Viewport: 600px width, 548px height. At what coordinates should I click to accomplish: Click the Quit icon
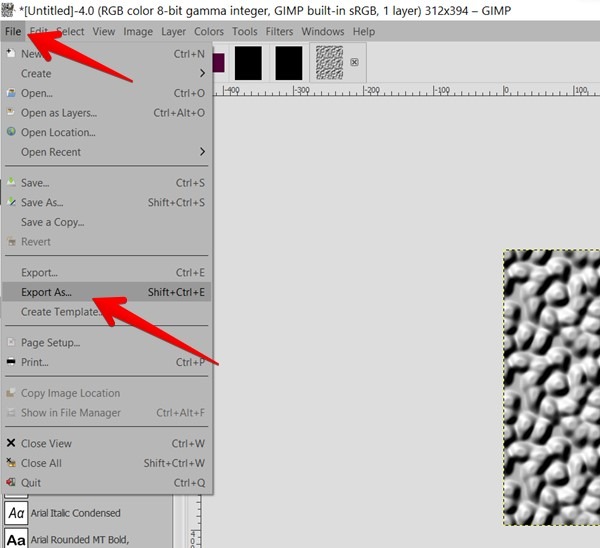click(11, 482)
